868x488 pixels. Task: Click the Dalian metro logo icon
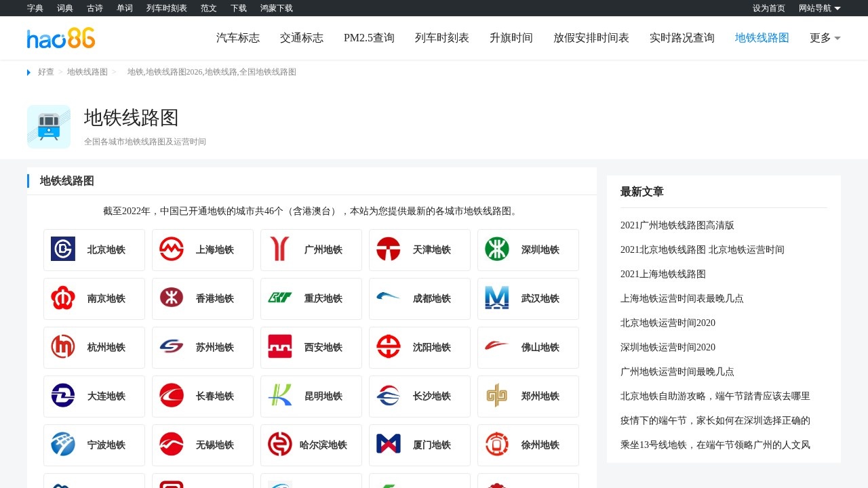pyautogui.click(x=63, y=396)
